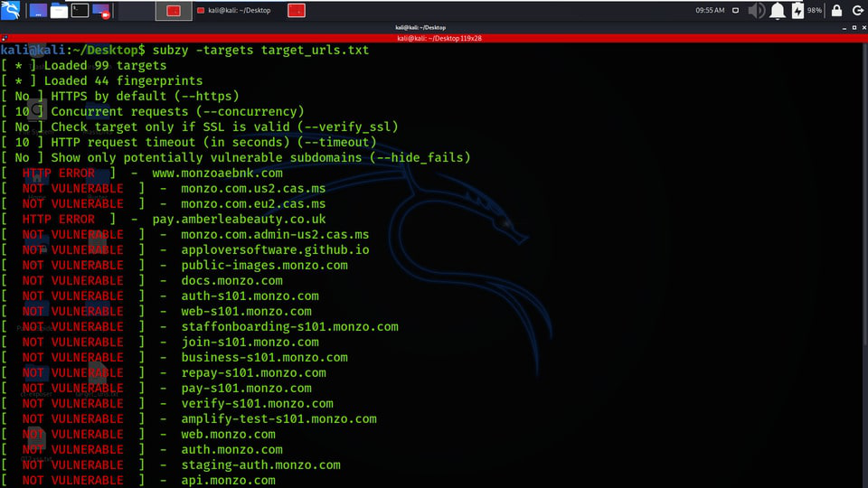Click monzo.com.us2.cas.ms entry
This screenshot has width=868, height=488.
[253, 189]
